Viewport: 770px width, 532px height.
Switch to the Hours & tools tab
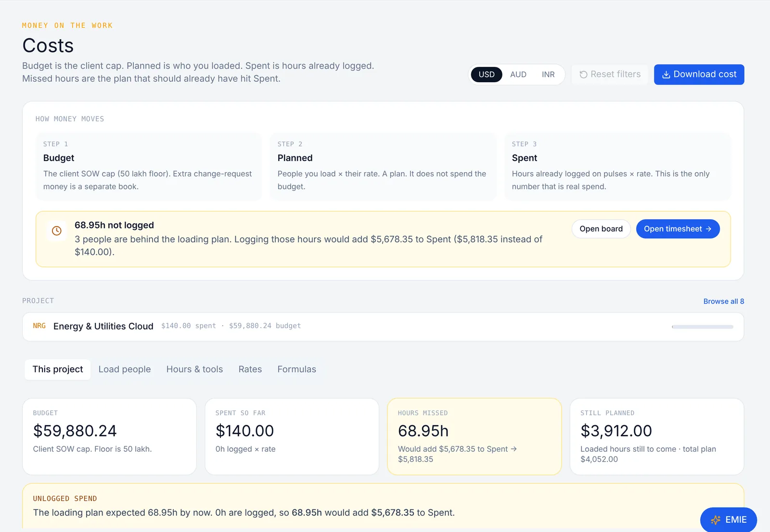(x=194, y=369)
